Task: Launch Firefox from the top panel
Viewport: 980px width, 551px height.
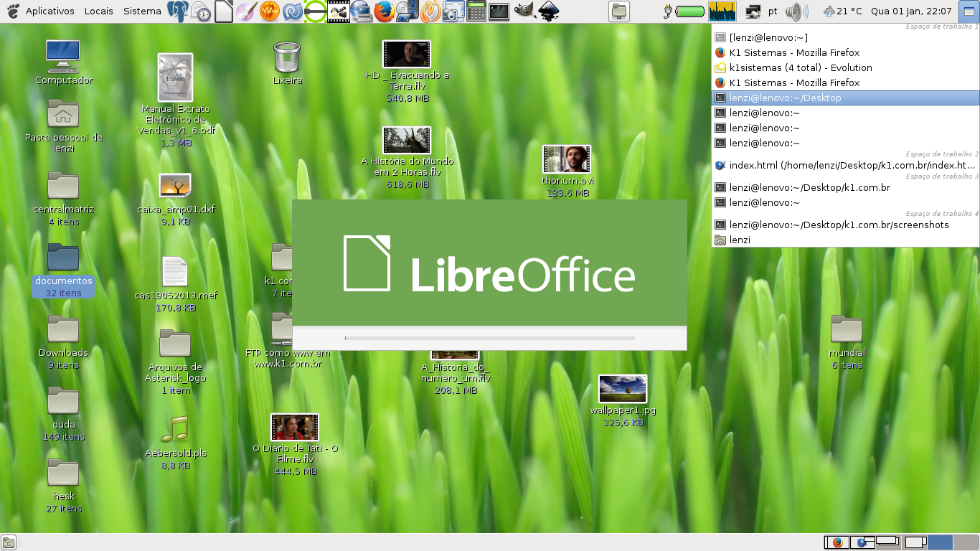Action: (384, 11)
